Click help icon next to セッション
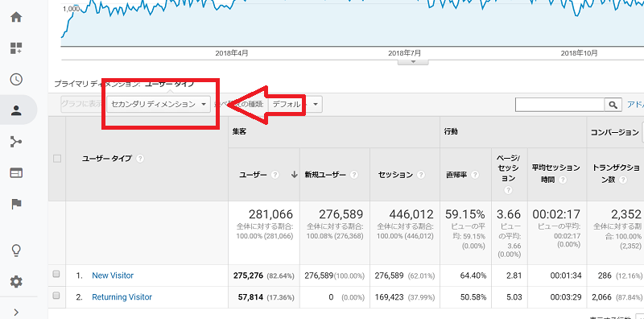Viewport: 644px width, 319px height. point(420,175)
